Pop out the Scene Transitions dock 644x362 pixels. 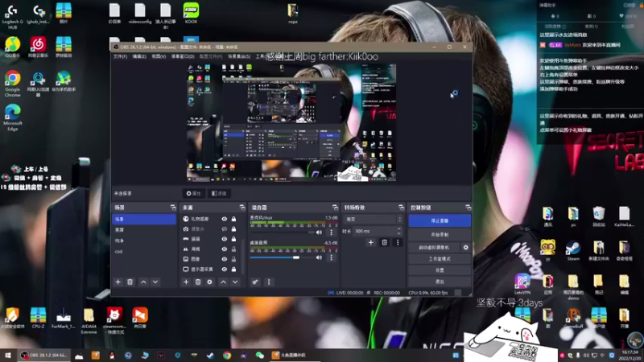click(401, 208)
